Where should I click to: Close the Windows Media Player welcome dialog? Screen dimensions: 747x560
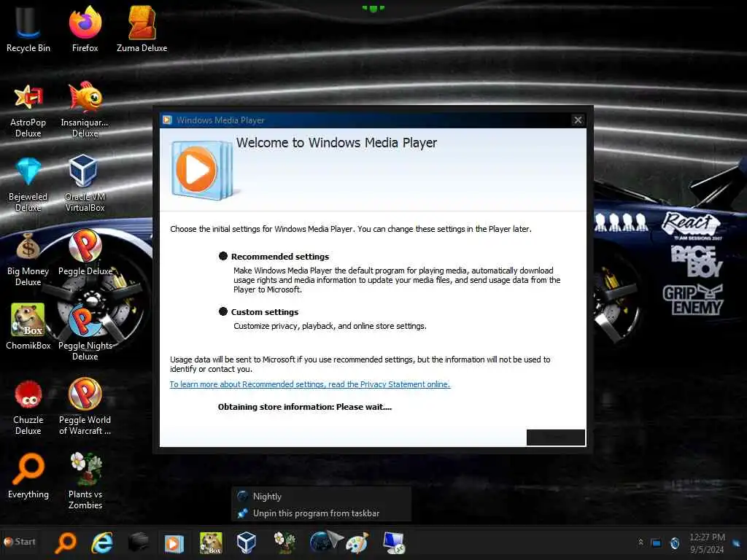[578, 120]
